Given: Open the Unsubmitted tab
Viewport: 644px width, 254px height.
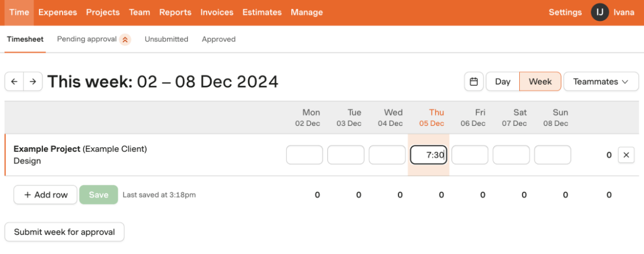Looking at the screenshot, I should click(x=167, y=39).
